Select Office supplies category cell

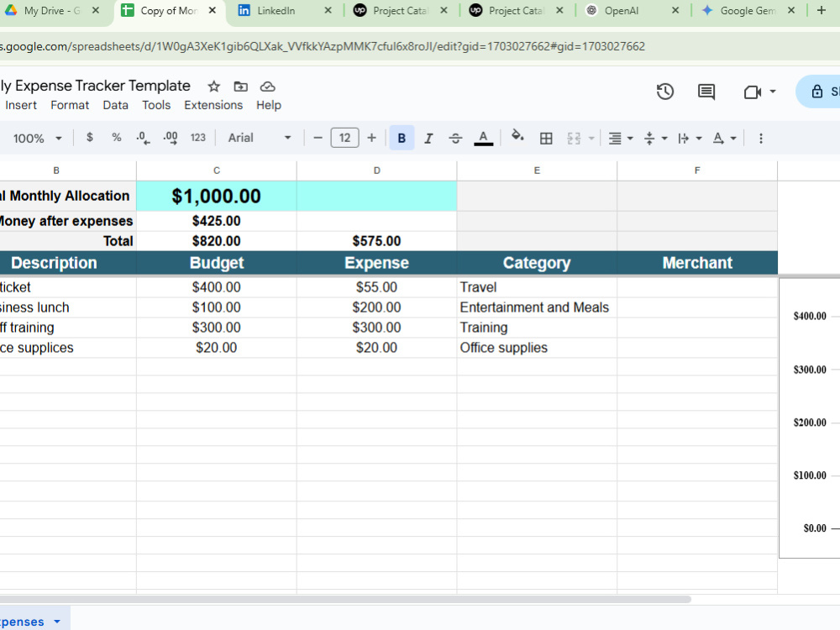coord(537,348)
